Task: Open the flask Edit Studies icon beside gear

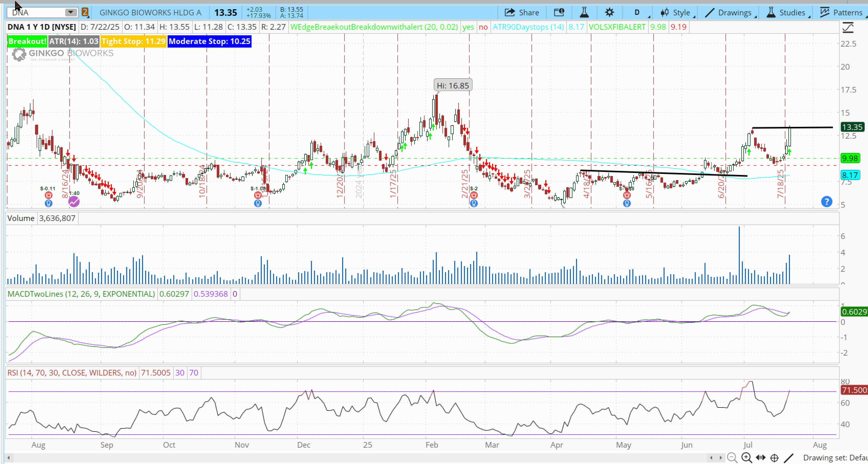Action: [584, 13]
